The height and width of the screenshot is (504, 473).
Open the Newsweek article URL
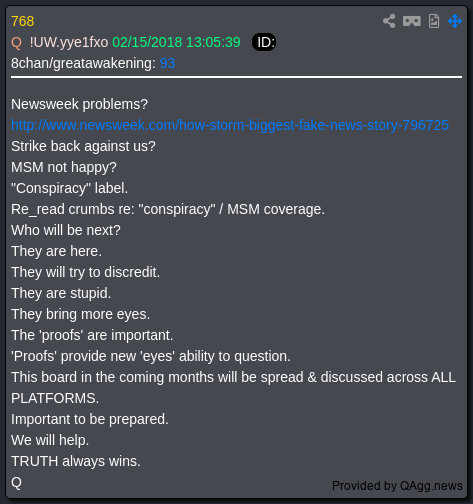pos(230,125)
